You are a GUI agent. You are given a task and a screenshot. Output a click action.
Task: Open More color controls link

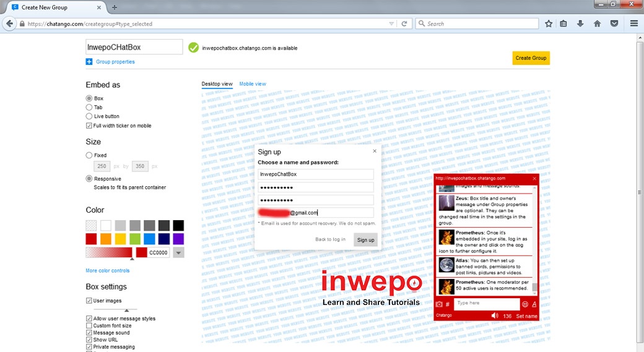pos(108,270)
